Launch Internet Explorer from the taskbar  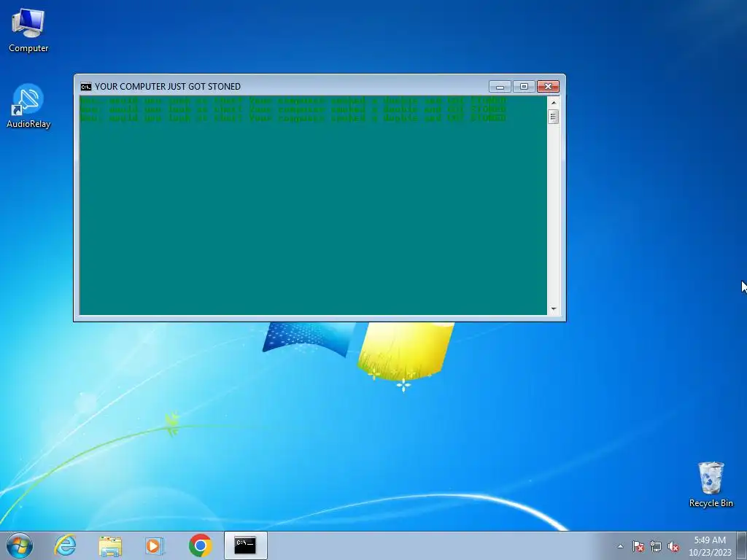tap(65, 545)
